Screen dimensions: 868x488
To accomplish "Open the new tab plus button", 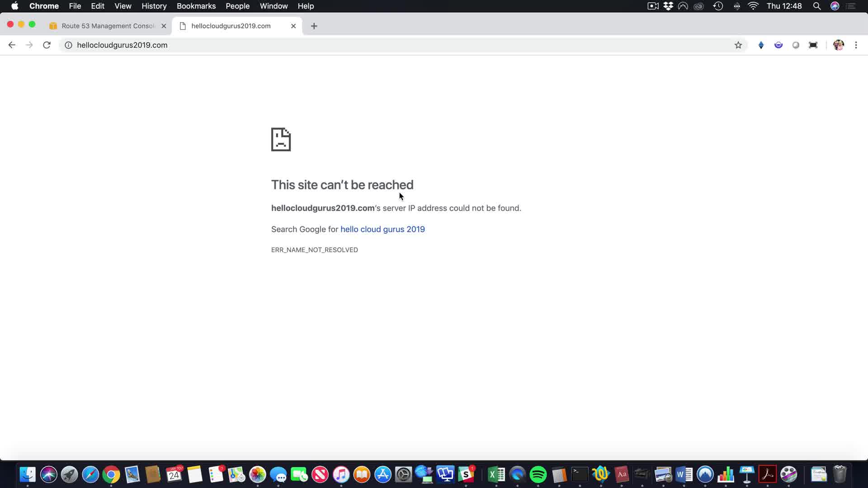I will pyautogui.click(x=314, y=26).
